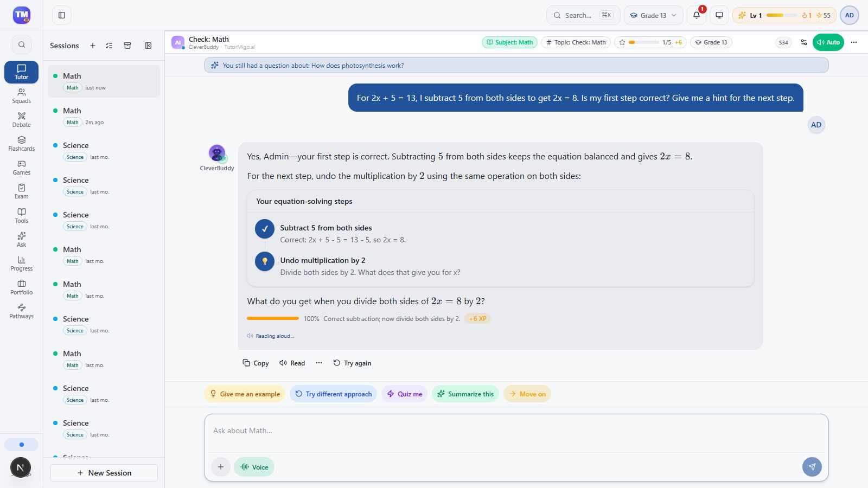Image resolution: width=868 pixels, height=488 pixels.
Task: Click the sidebar search icon
Action: tap(22, 44)
